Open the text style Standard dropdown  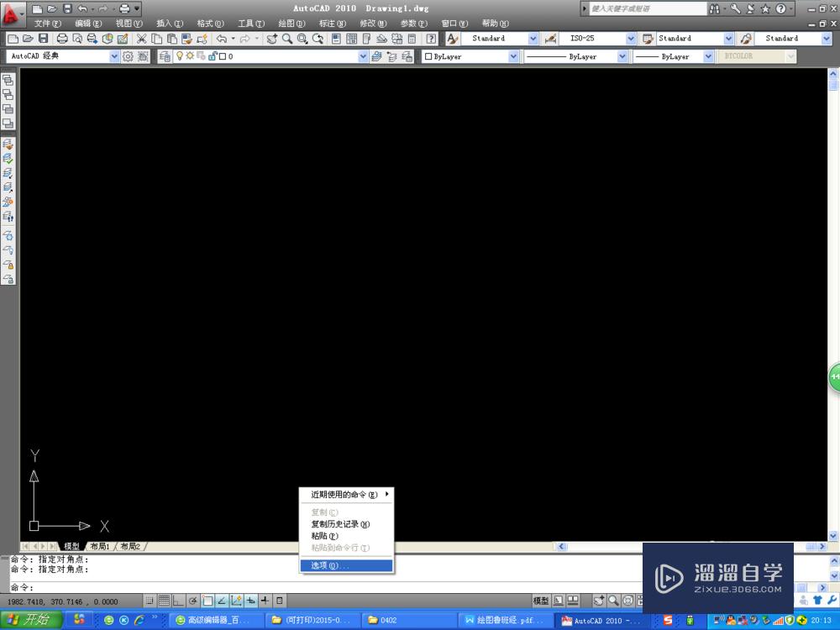[x=533, y=39]
